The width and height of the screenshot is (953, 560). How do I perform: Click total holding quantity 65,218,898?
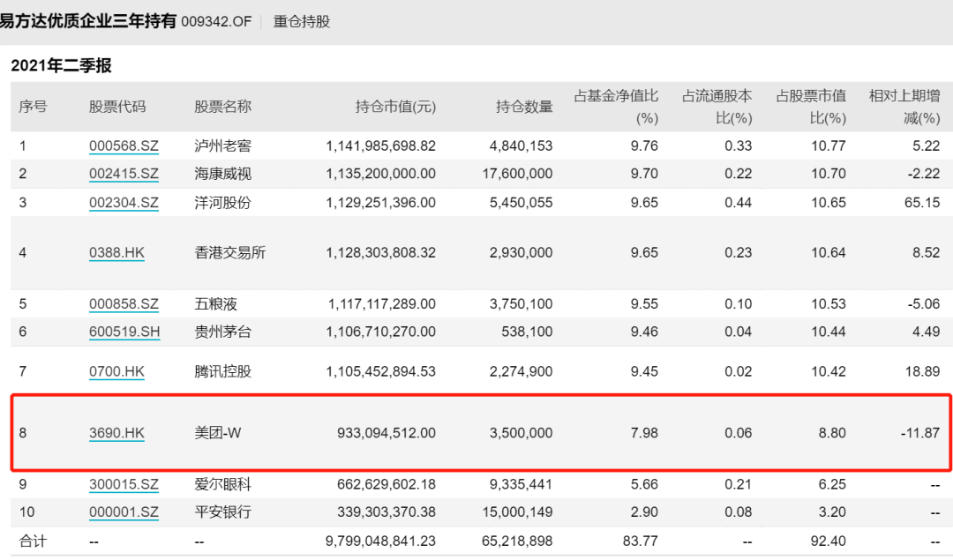pyautogui.click(x=518, y=541)
